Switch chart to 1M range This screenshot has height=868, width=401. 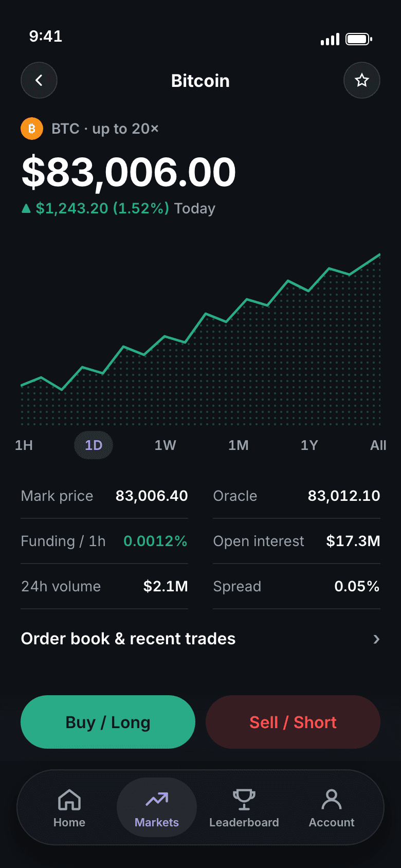point(239,445)
